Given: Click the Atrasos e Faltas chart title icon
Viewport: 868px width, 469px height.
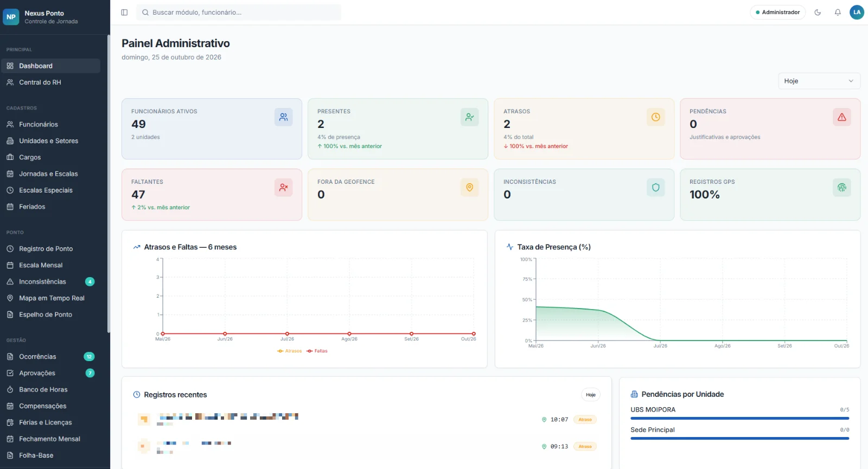Looking at the screenshot, I should 137,247.
